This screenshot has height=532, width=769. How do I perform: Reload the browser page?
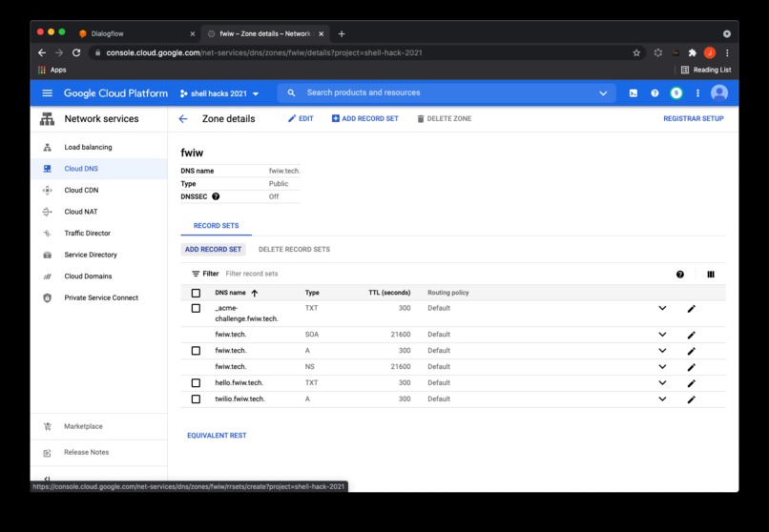pos(76,52)
